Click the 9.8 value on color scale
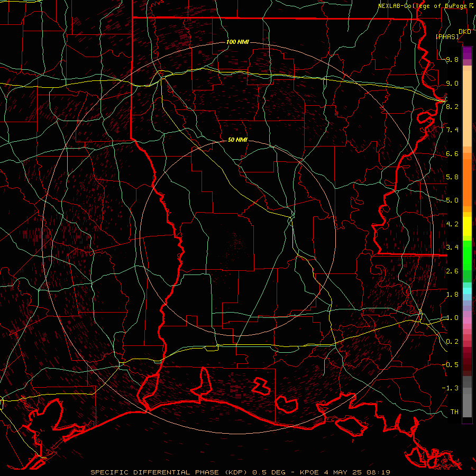 (x=452, y=60)
